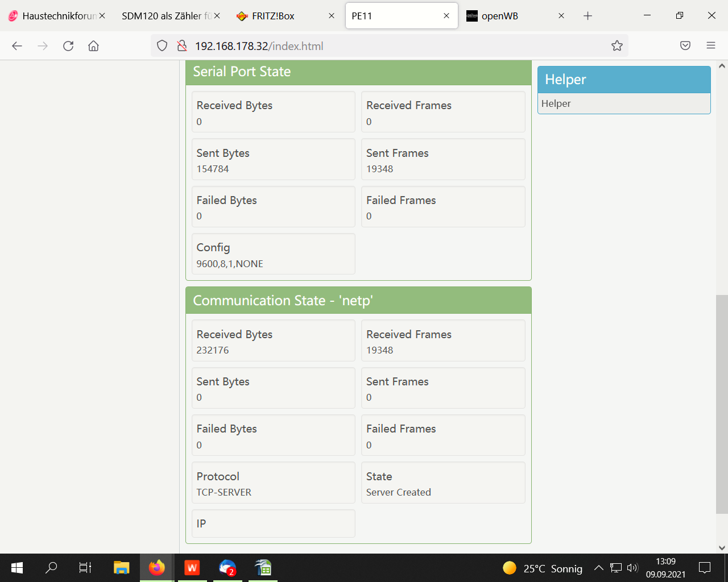
Task: Click the Helper text in the side panel
Action: [x=556, y=103]
